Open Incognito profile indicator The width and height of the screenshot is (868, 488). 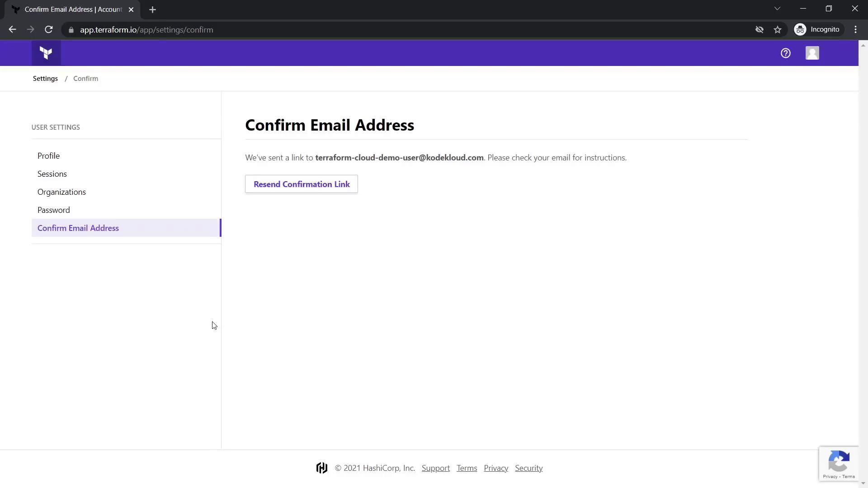818,30
